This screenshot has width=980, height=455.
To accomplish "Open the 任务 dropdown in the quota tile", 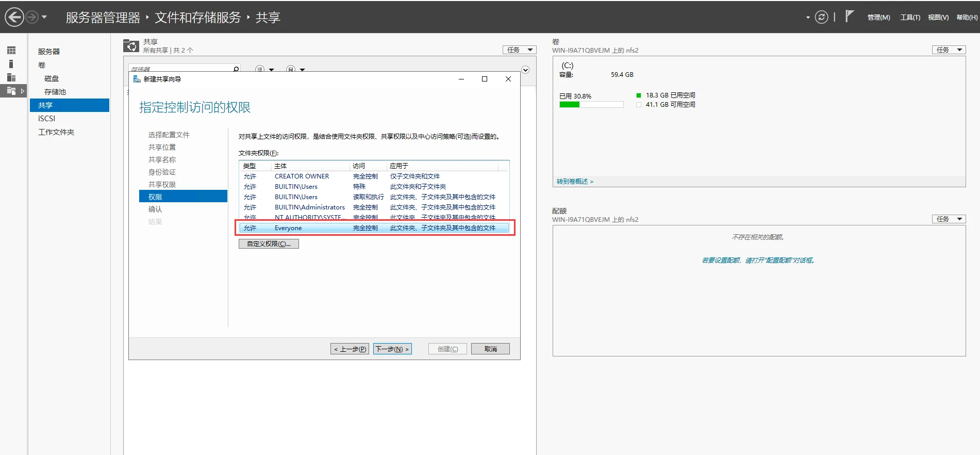I will click(x=949, y=219).
